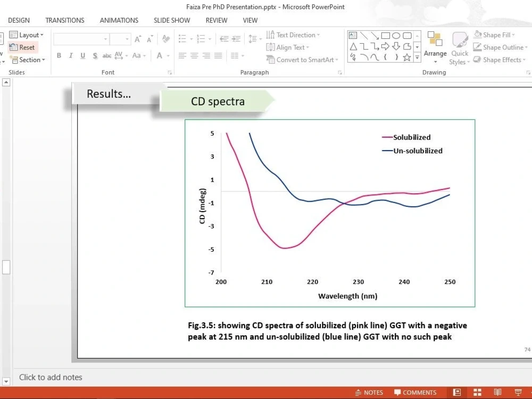This screenshot has height=399, width=532.
Task: Open the Shape Fill dropdown
Action: tap(494, 34)
